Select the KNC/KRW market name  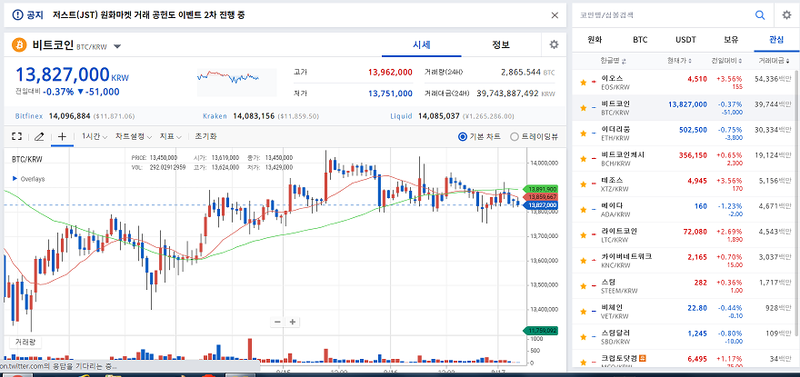click(615, 265)
